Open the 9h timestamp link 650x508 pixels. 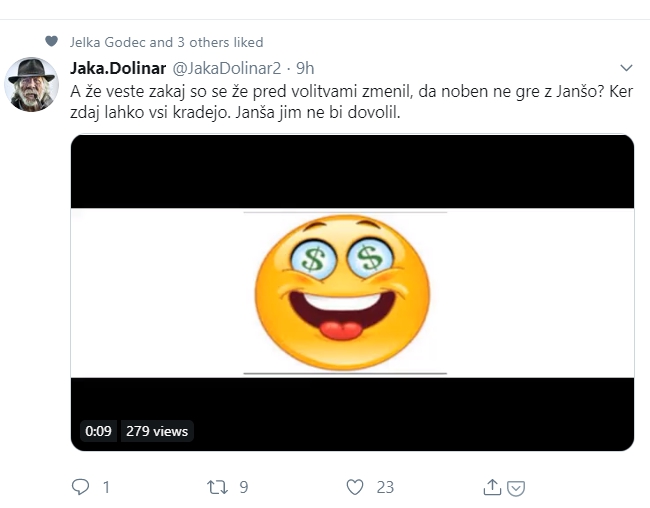305,68
